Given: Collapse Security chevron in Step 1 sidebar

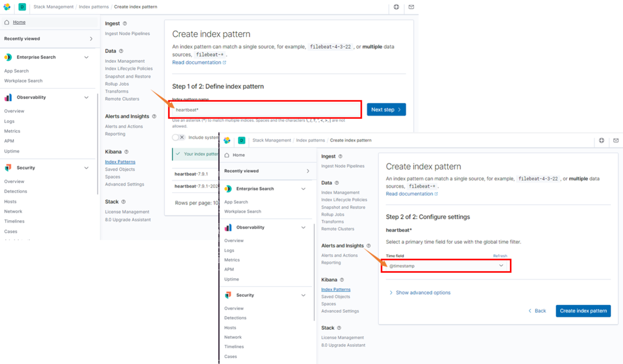Looking at the screenshot, I should 86,168.
